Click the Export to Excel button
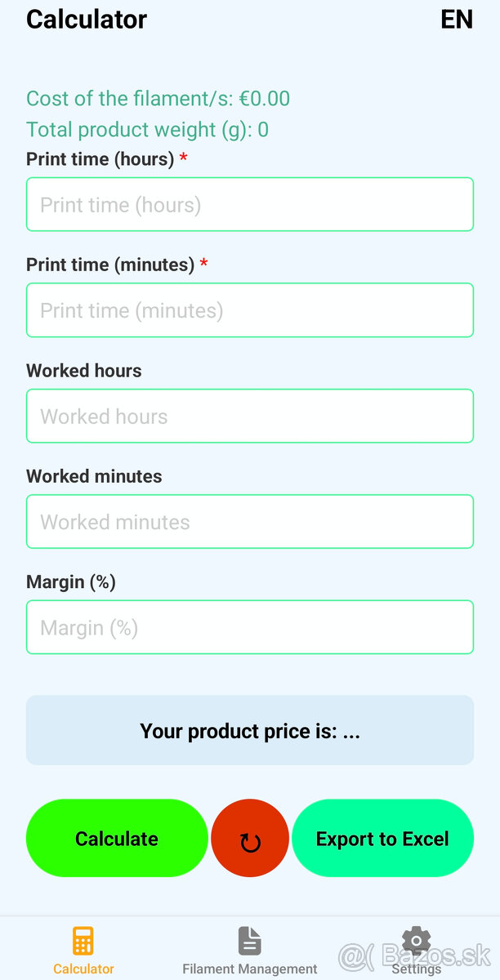The height and width of the screenshot is (980, 500). tap(382, 838)
